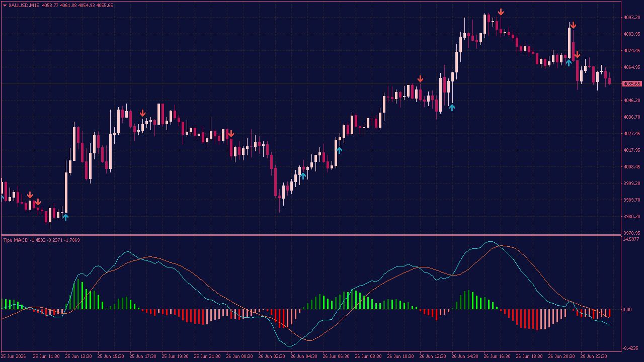Click the XAUUSD,M15 chart title
The image size is (644, 362).
coord(24,5)
